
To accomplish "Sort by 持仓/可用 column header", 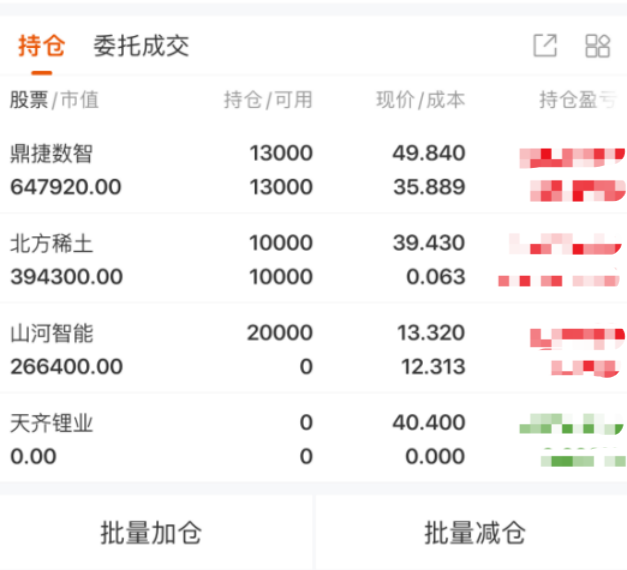I will tap(268, 100).
